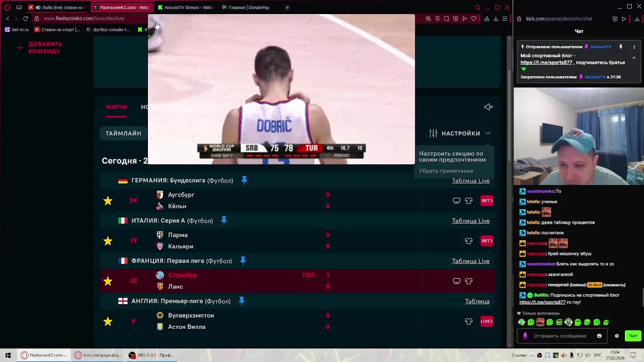Image resolution: width=644 pixels, height=362 pixels.
Task: Take a snapshot with the camera icon
Action: click(446, 19)
